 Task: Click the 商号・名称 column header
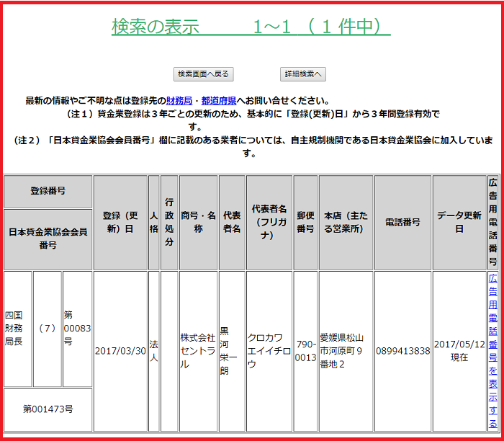tap(198, 222)
